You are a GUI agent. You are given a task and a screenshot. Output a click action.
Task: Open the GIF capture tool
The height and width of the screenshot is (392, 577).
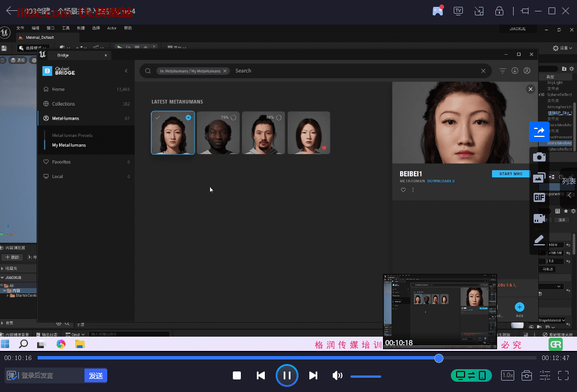click(x=539, y=197)
